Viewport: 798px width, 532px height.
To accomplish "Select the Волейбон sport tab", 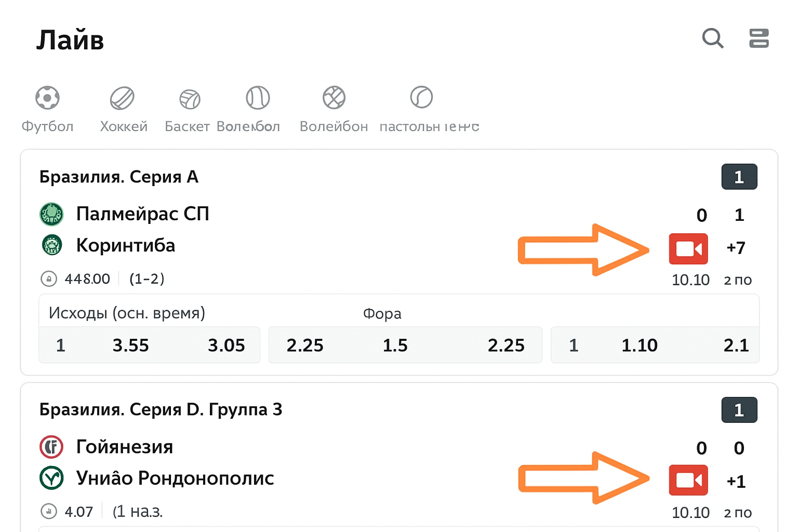I will 334,98.
